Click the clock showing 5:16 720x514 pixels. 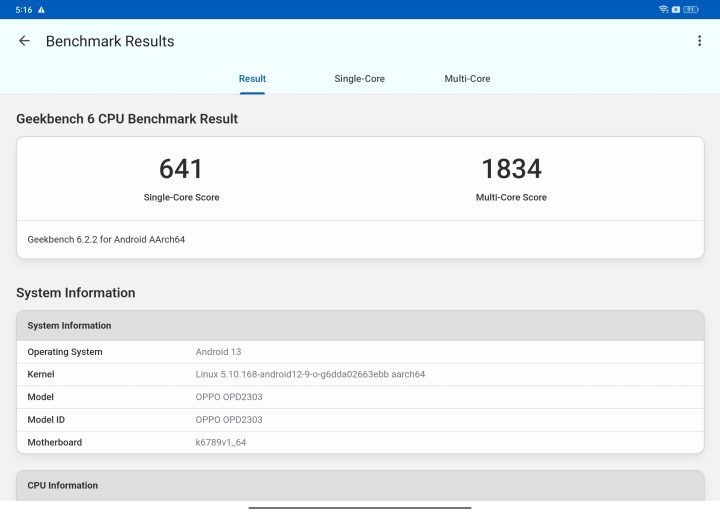(23, 9)
